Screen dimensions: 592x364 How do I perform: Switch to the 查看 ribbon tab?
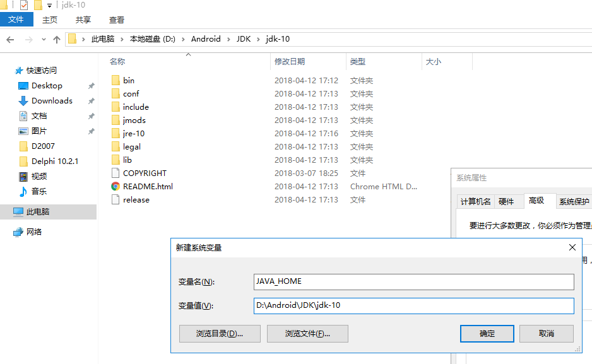[117, 20]
